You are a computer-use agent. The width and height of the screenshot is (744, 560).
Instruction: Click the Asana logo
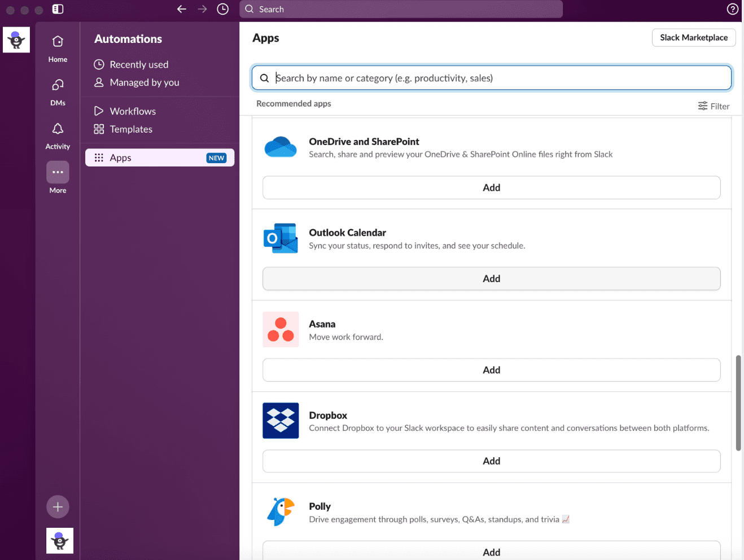(x=281, y=329)
